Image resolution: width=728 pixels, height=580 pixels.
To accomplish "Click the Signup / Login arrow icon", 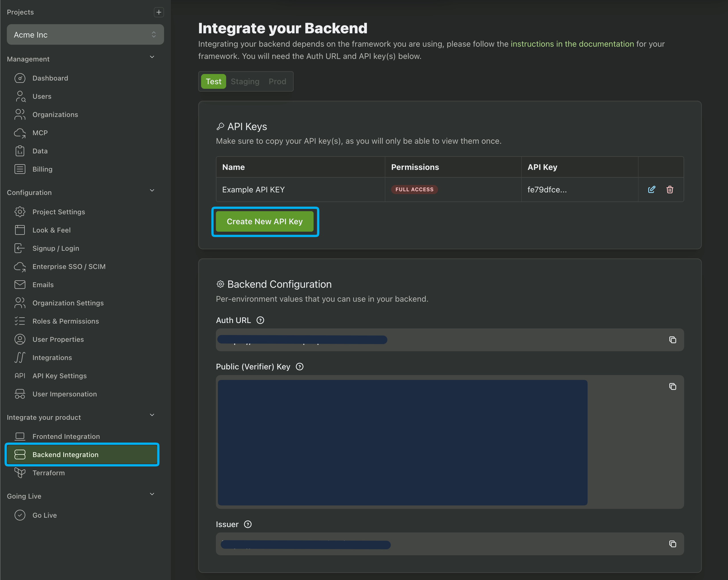I will tap(20, 248).
